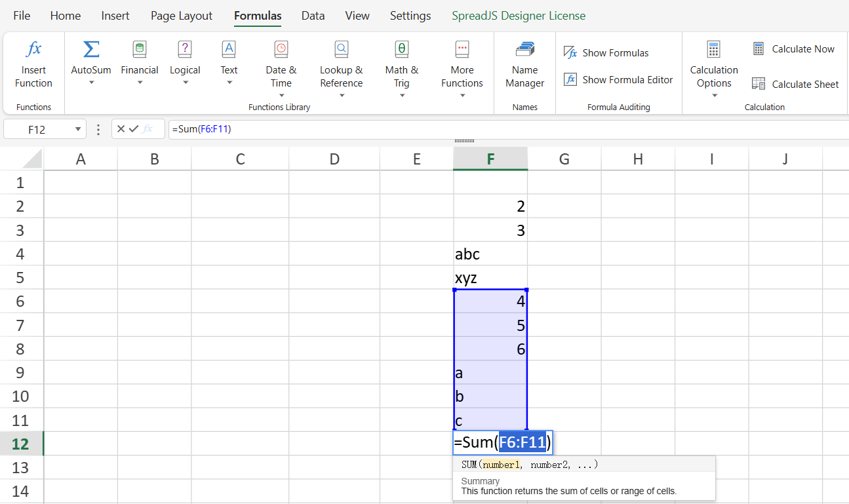Switch to the Home tab
The image size is (849, 504).
[x=66, y=16]
